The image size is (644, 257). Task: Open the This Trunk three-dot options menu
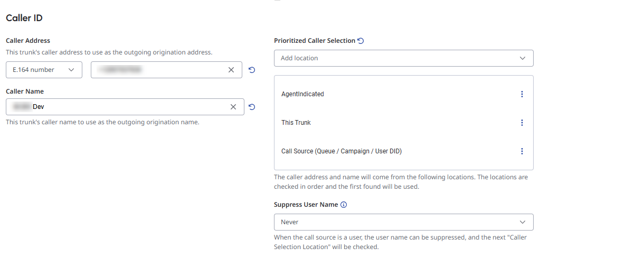click(x=522, y=123)
